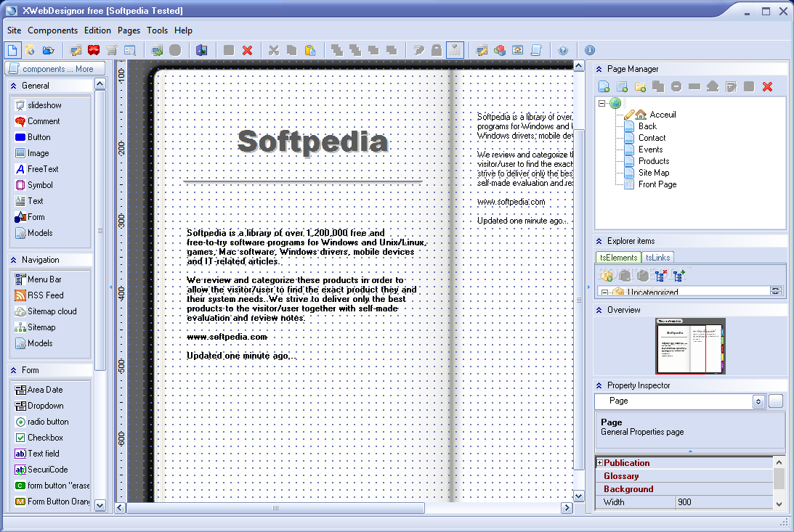Viewport: 794px width, 532px height.
Task: Create a new page with the toolbar's blank page icon
Action: [x=12, y=50]
